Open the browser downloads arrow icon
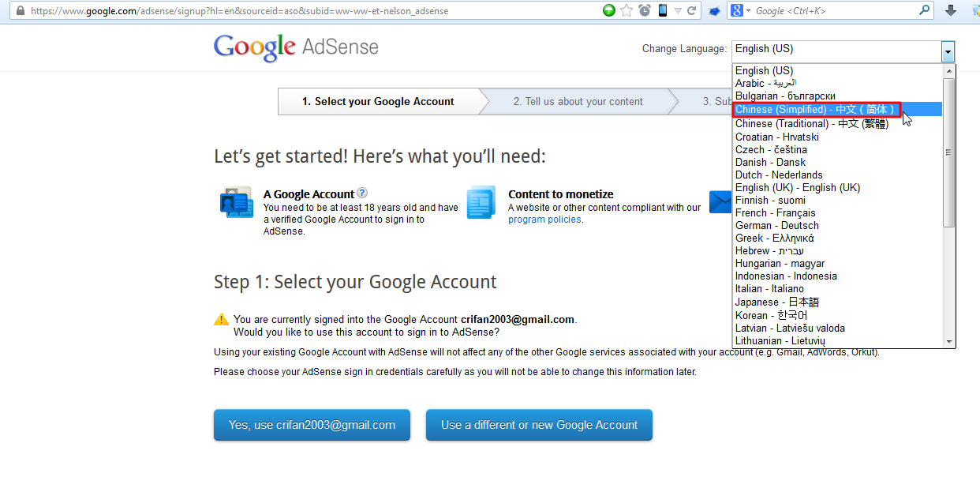This screenshot has height=492, width=980. click(x=951, y=10)
